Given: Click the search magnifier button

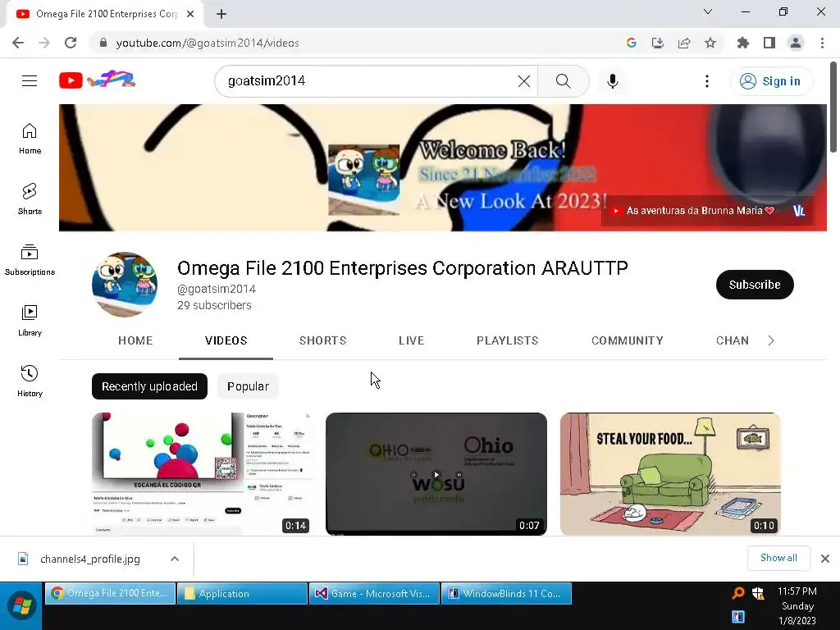Looking at the screenshot, I should [x=563, y=81].
